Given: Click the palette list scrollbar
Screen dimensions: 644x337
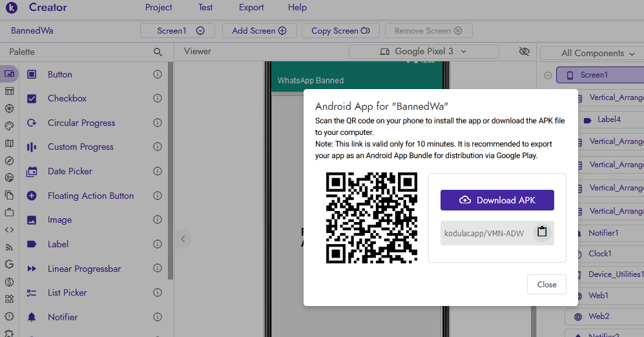Looking at the screenshot, I should click(x=171, y=170).
